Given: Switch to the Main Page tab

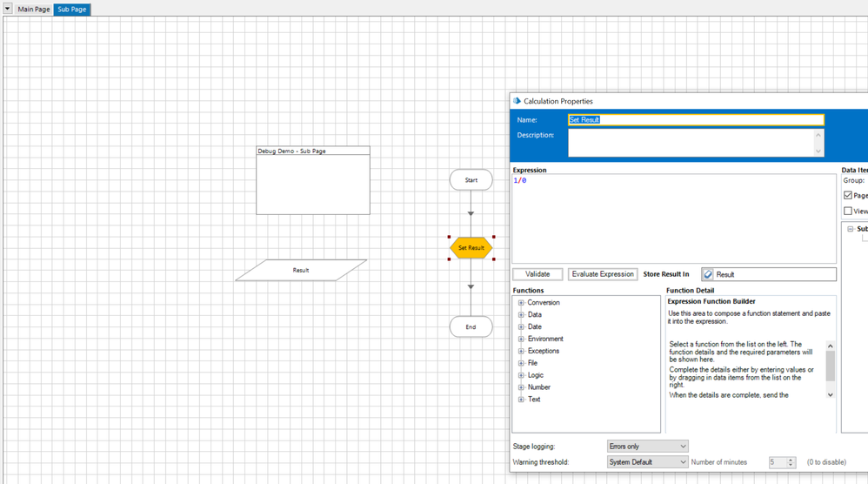Looking at the screenshot, I should tap(34, 10).
